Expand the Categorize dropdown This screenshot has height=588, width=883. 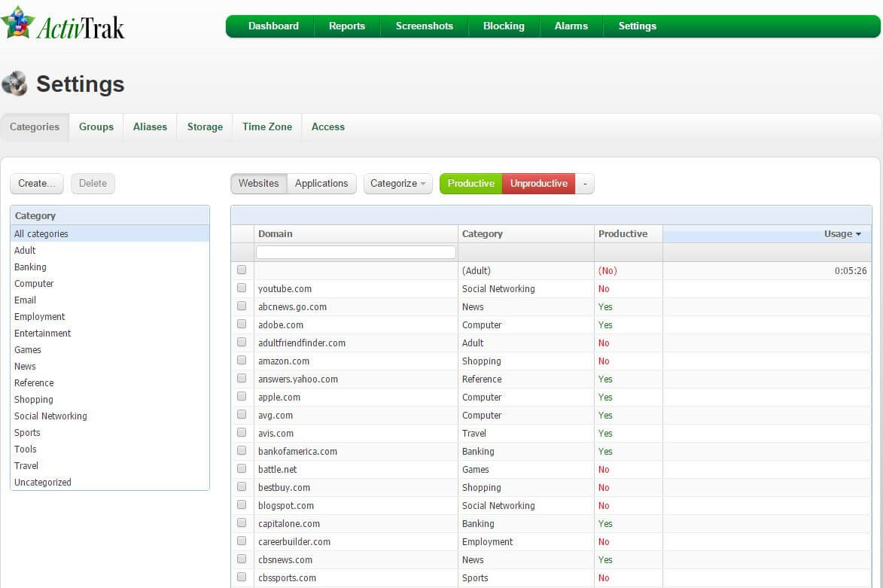click(397, 184)
